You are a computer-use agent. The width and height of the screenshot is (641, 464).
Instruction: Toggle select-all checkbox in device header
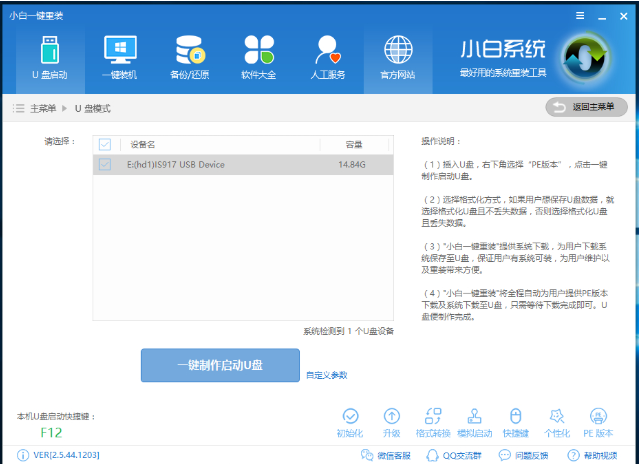click(105, 144)
